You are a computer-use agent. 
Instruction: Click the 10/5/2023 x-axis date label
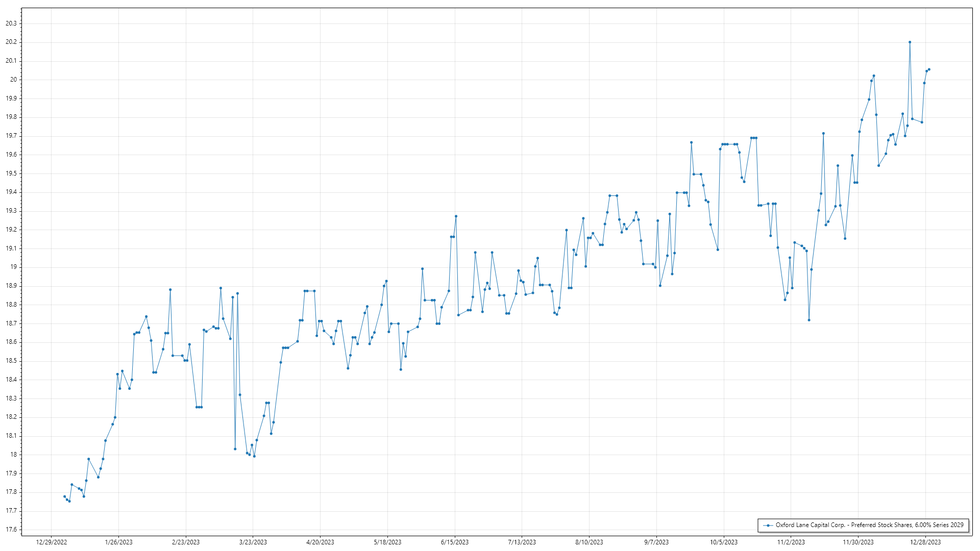point(724,542)
